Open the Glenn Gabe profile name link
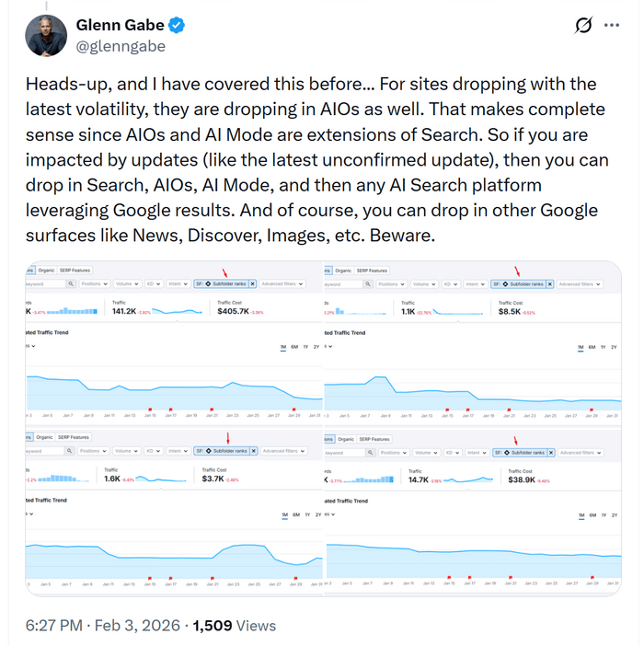This screenshot has height=646, width=644. click(117, 25)
